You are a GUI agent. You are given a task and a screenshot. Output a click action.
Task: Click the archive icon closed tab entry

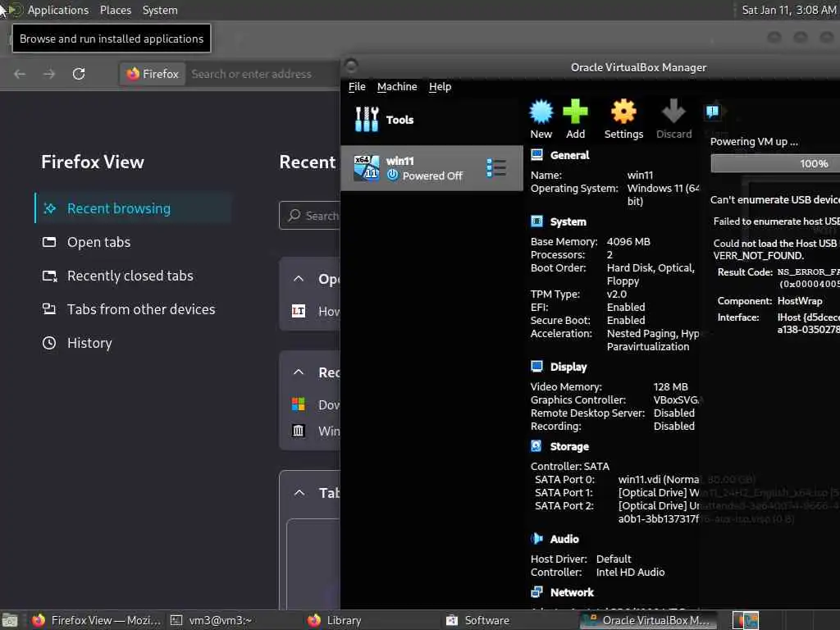tap(315, 431)
